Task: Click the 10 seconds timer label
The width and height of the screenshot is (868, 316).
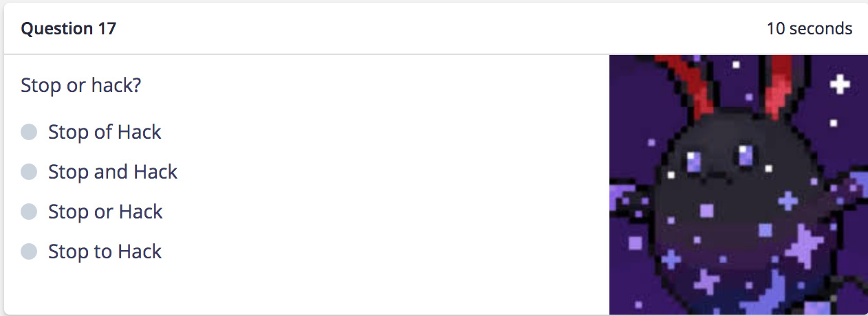Action: pos(810,29)
